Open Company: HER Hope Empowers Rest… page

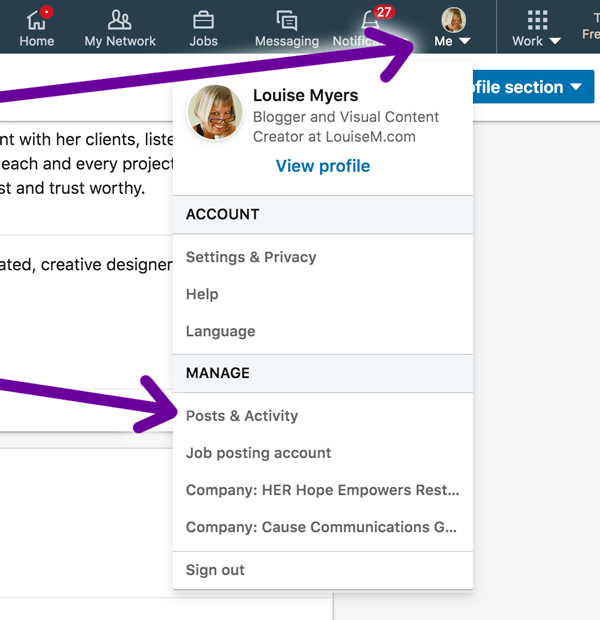323,490
